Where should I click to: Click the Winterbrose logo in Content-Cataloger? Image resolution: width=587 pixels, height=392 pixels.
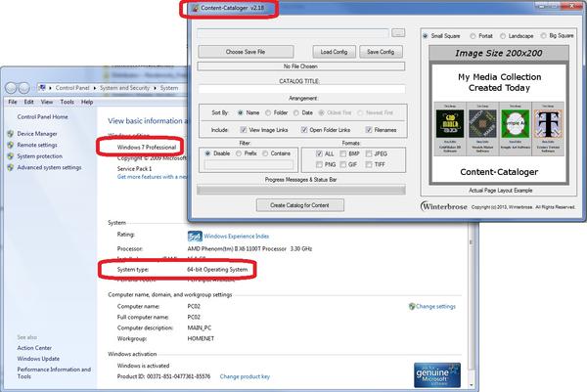[x=444, y=206]
